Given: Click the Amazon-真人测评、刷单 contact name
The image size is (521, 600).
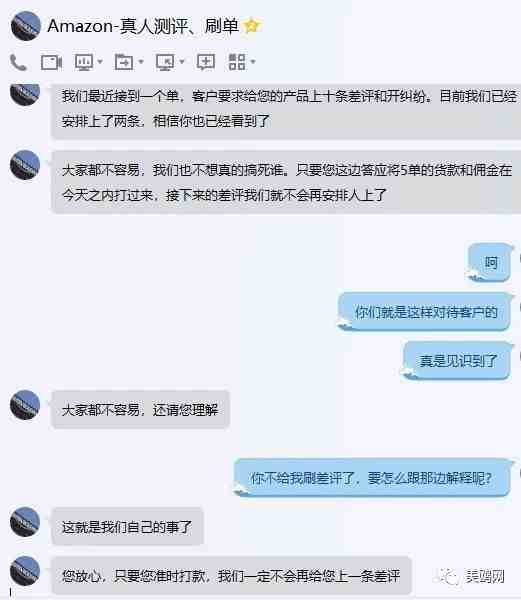Looking at the screenshot, I should coord(143,26).
